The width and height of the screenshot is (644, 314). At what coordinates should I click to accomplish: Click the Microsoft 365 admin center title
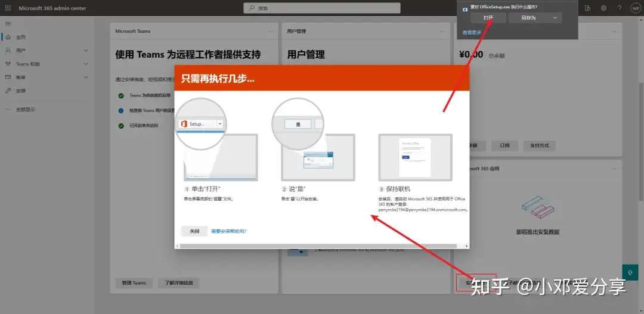(52, 8)
